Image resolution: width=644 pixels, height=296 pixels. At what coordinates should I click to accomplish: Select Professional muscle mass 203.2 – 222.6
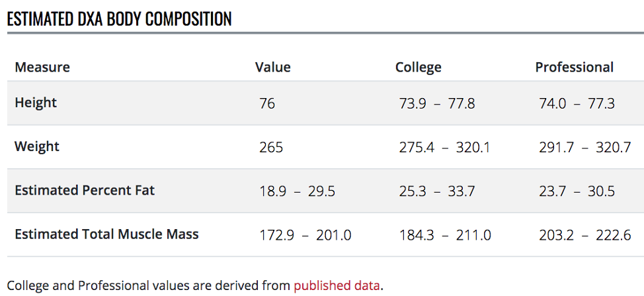(x=584, y=235)
